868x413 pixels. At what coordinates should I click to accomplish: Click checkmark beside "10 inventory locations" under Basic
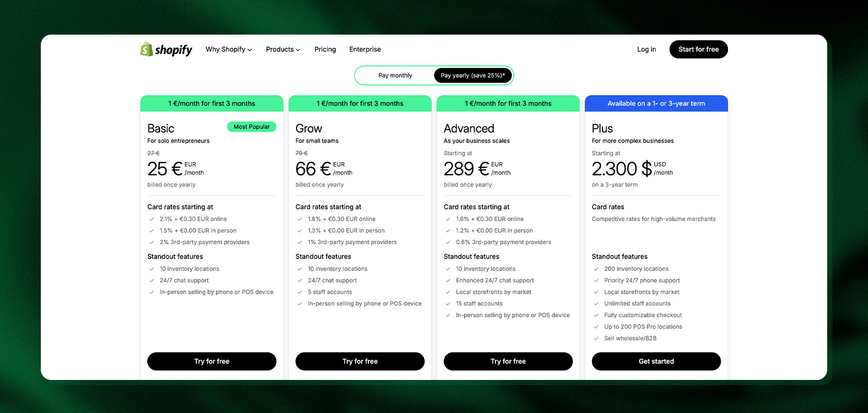[151, 268]
